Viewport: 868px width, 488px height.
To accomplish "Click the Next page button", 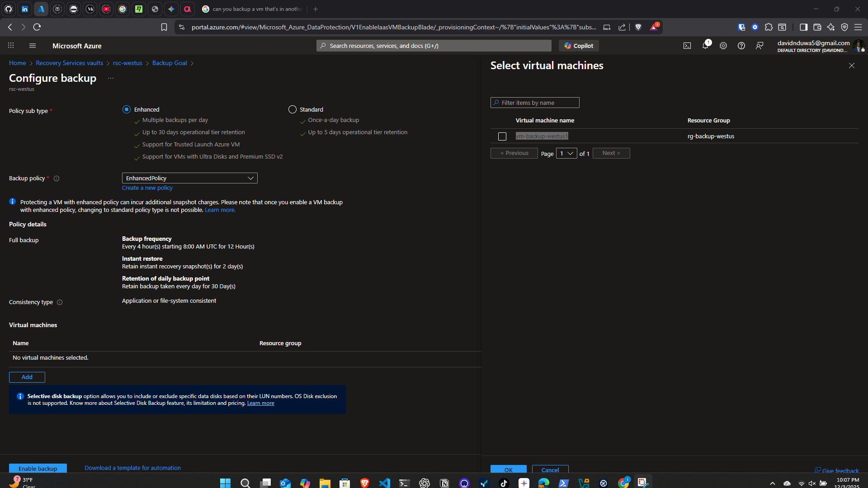I will coord(611,153).
